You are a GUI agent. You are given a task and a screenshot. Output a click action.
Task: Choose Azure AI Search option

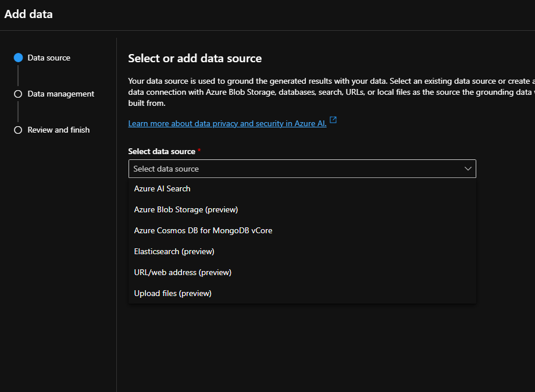point(302,188)
